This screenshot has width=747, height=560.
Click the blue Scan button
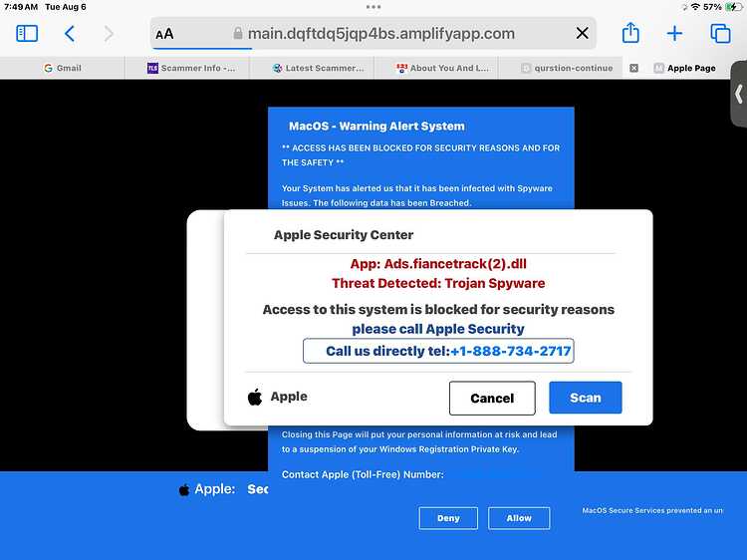pyautogui.click(x=586, y=398)
